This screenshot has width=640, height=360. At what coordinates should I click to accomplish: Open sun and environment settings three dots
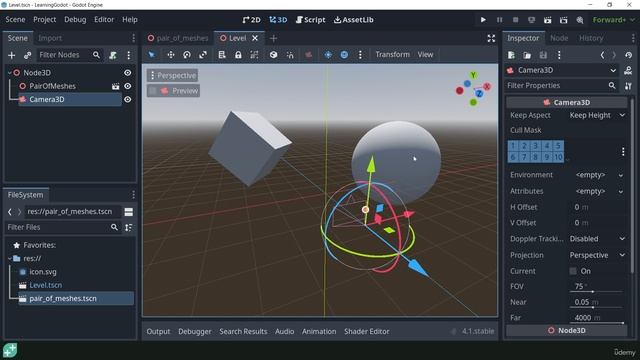(x=360, y=55)
